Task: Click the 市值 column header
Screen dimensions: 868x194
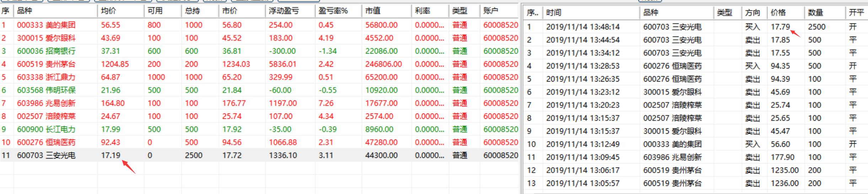Action: click(386, 11)
